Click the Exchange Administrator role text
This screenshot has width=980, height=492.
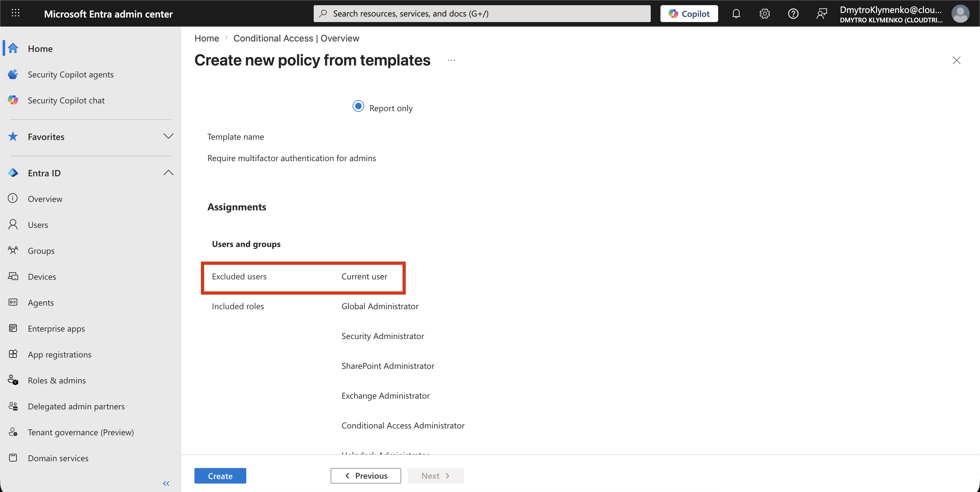(385, 395)
